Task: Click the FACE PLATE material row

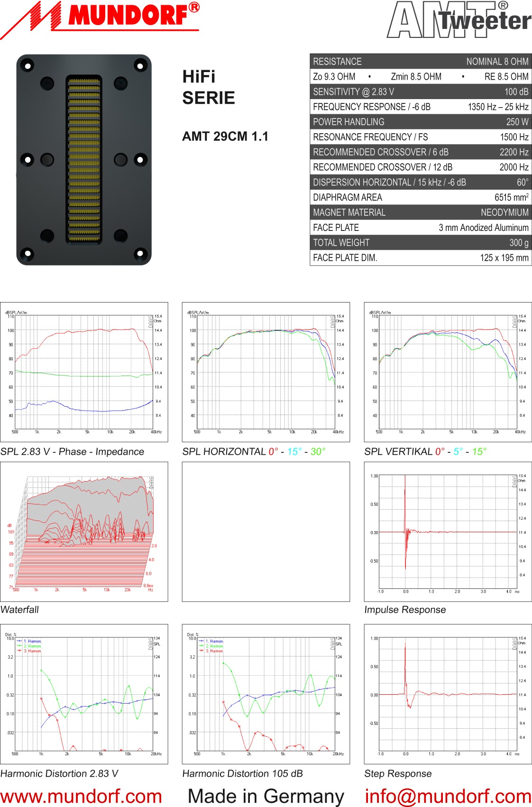Action: [421, 228]
